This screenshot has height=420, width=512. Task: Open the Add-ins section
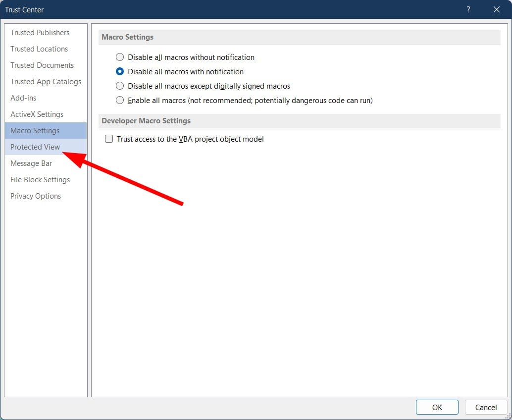pyautogui.click(x=46, y=98)
